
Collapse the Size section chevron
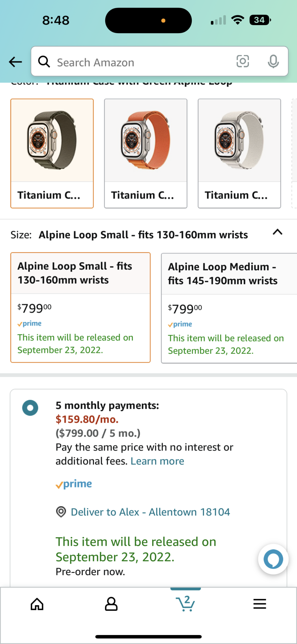277,232
